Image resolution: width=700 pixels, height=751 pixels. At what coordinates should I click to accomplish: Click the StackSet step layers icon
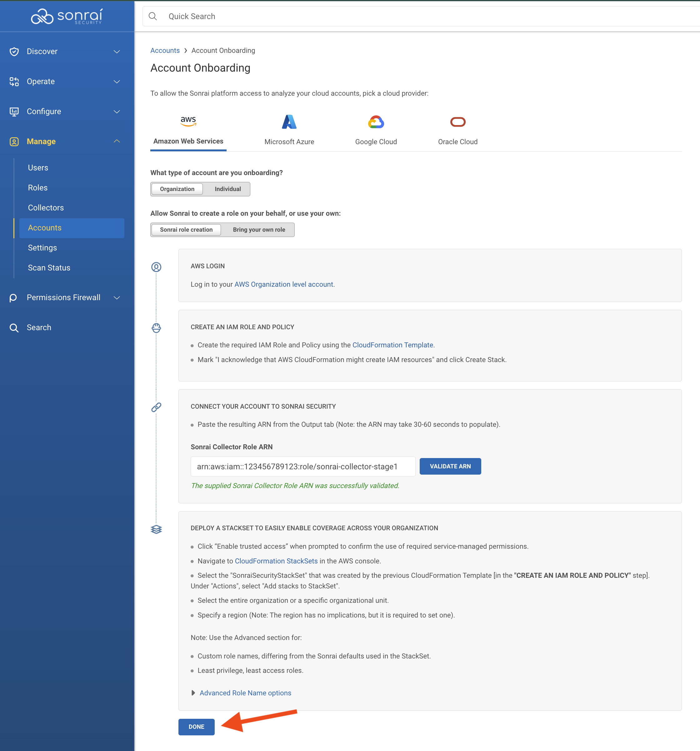coord(156,529)
